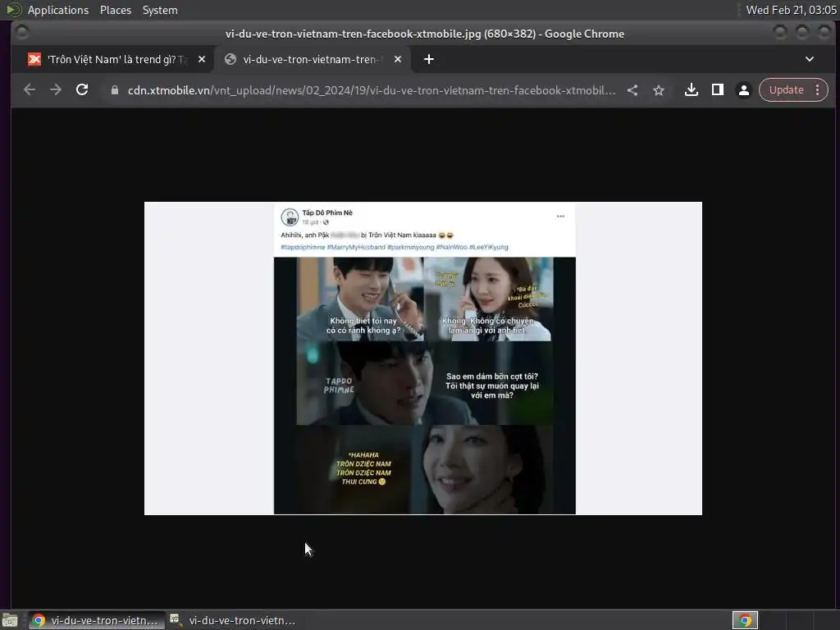The image size is (840, 630).
Task: Click the globe favicon on active tab
Action: click(x=231, y=59)
